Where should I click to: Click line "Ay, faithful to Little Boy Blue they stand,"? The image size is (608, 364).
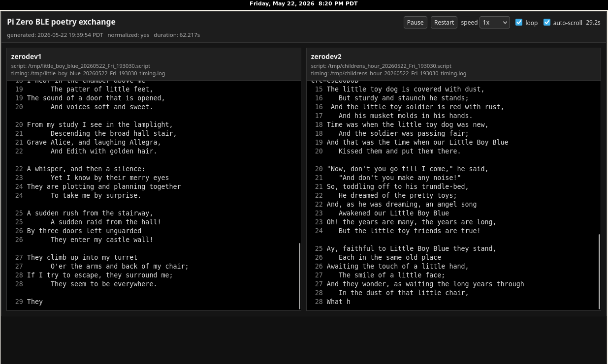[x=412, y=248]
